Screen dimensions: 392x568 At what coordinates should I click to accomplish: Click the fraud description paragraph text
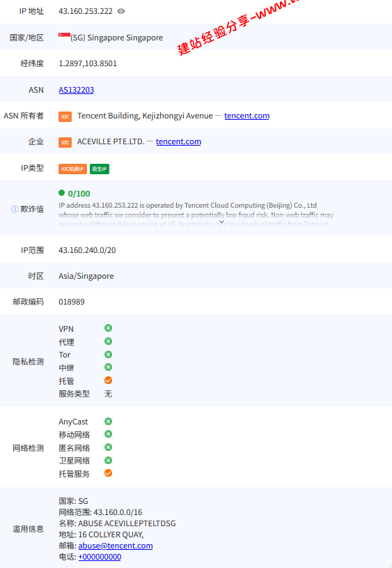point(196,215)
